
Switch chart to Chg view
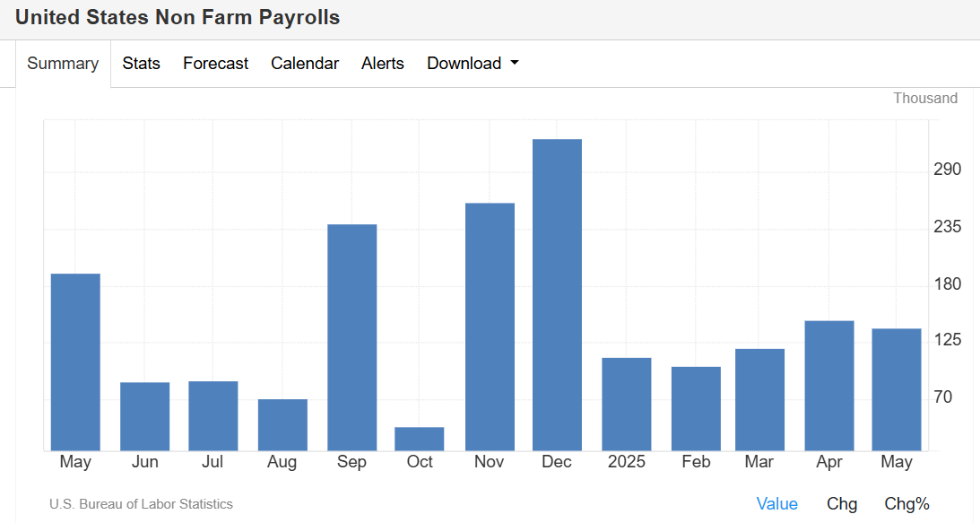tap(842, 503)
